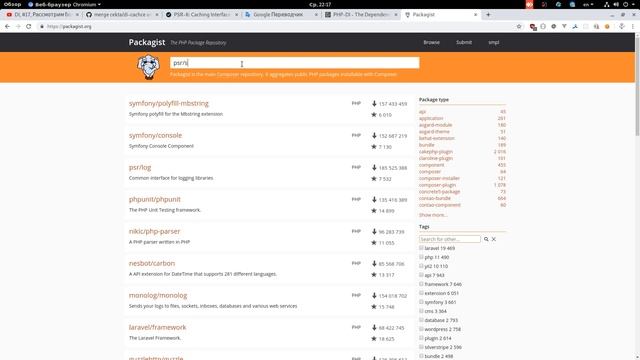
Task: Open Обзор activities overview
Action: tap(12, 4)
